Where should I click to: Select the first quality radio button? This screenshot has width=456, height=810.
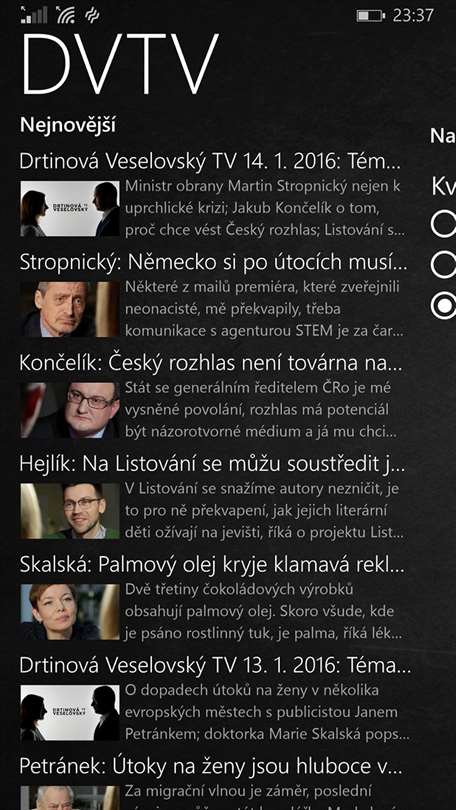(x=444, y=225)
